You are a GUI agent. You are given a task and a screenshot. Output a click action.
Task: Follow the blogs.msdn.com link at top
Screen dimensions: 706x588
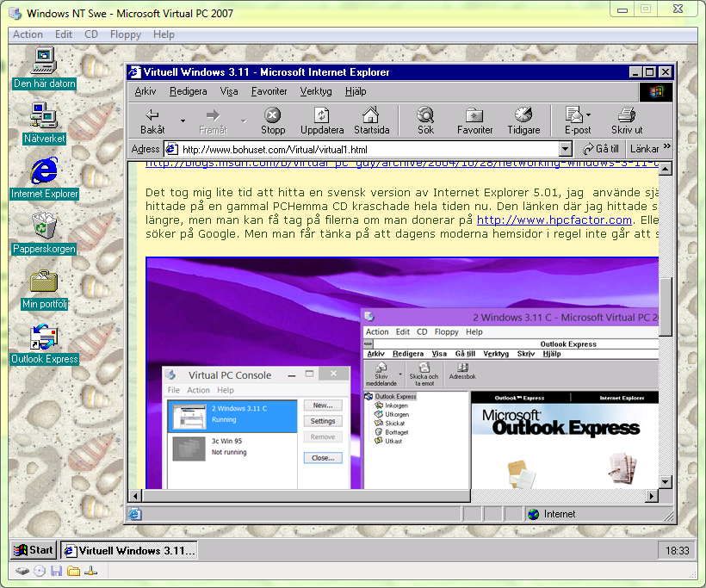(401, 164)
